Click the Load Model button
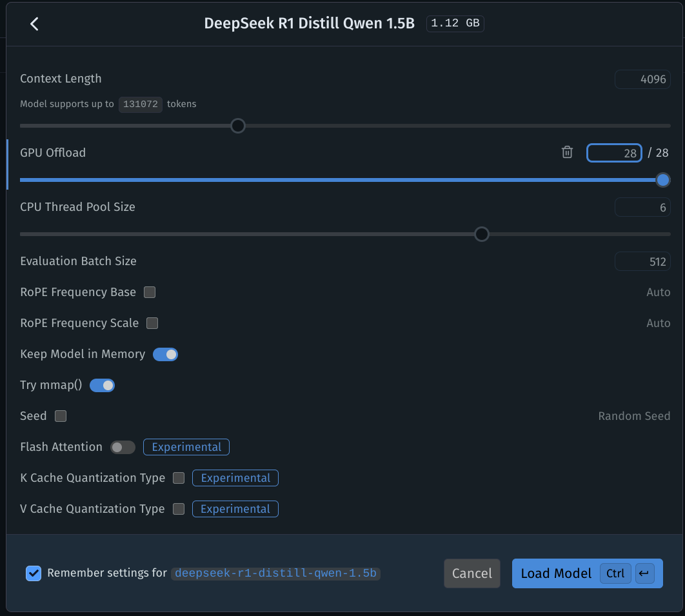The width and height of the screenshot is (685, 616). (587, 573)
